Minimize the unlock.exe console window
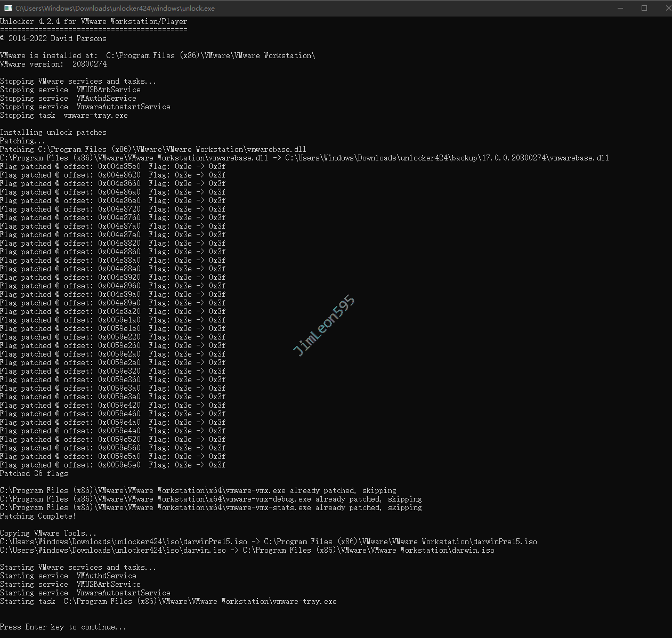The width and height of the screenshot is (672, 638). coord(620,8)
